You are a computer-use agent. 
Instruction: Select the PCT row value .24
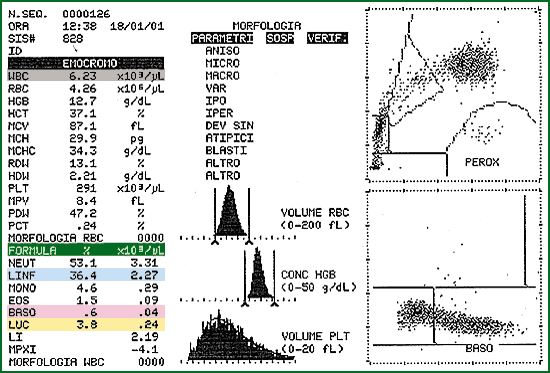[x=87, y=226]
